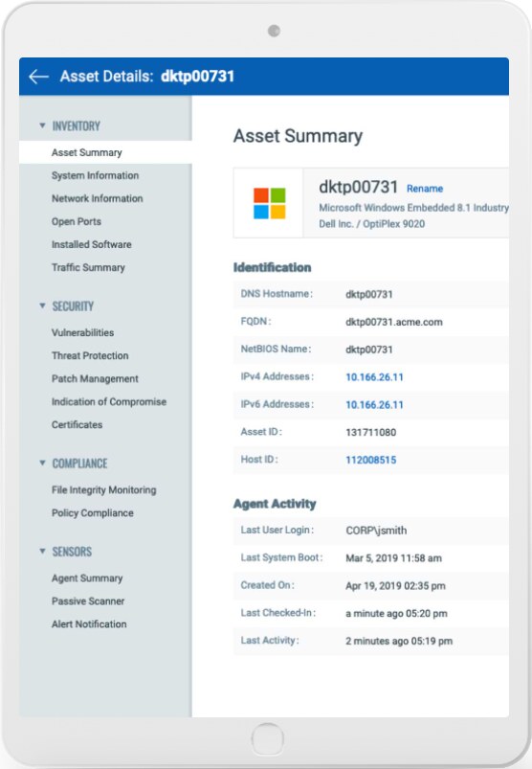Screen dimensions: 532x769
Task: Open System Information page
Action: click(x=95, y=175)
